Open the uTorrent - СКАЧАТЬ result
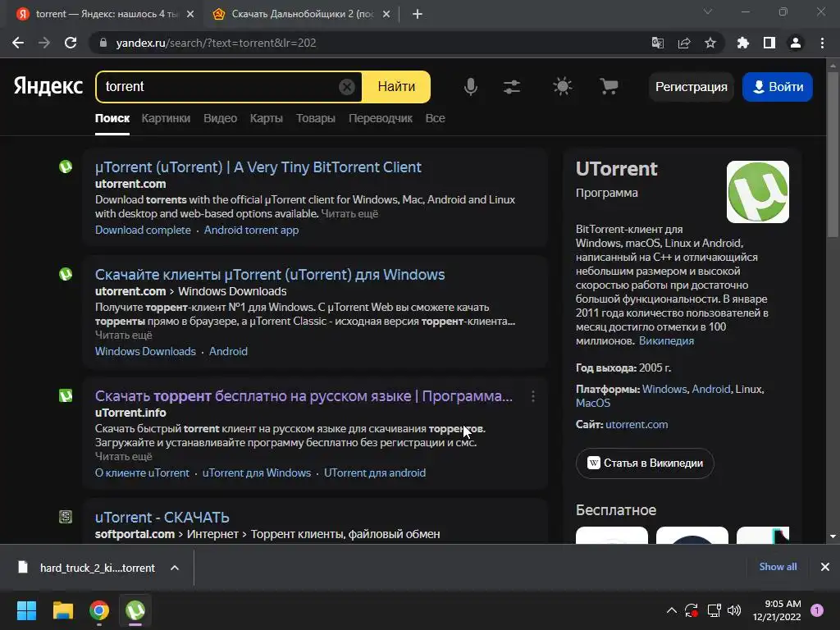This screenshot has height=630, width=840. [x=162, y=518]
